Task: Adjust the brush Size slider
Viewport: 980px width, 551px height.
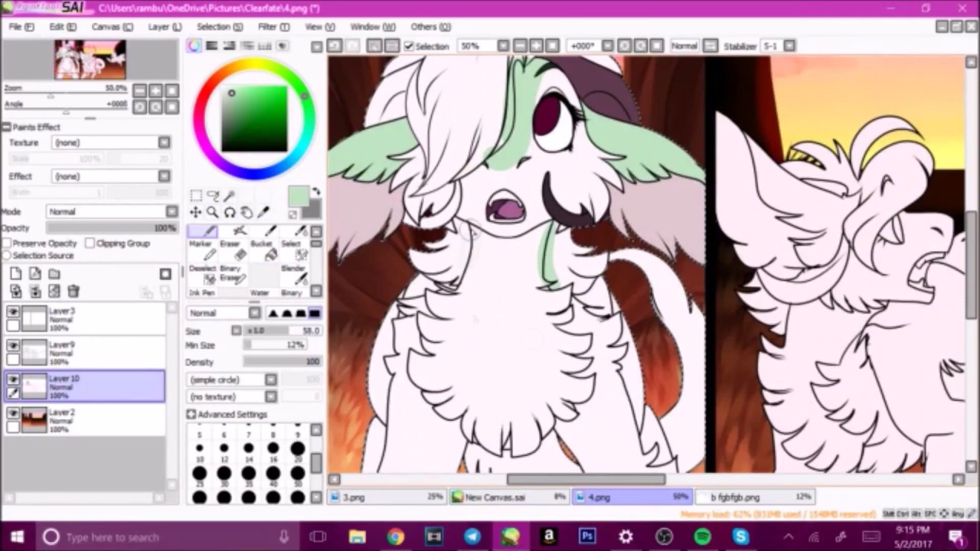Action: 283,331
